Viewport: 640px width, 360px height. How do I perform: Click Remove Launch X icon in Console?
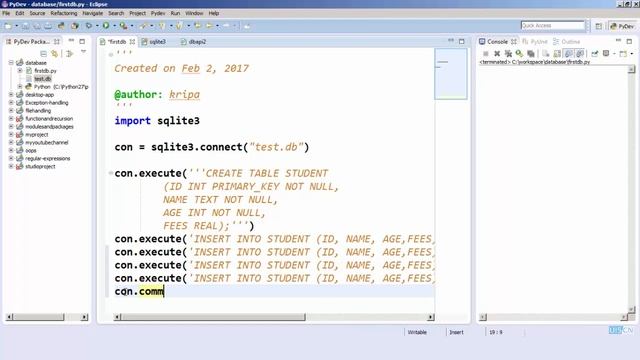[497, 53]
